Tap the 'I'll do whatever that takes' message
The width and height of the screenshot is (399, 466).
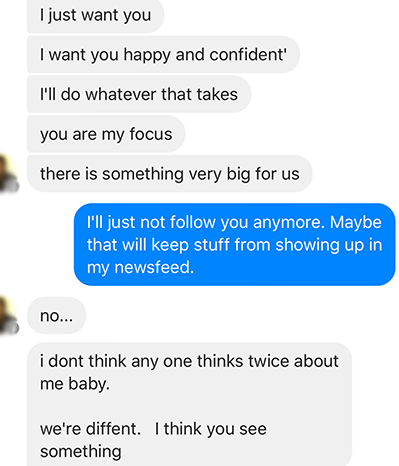coord(139,94)
